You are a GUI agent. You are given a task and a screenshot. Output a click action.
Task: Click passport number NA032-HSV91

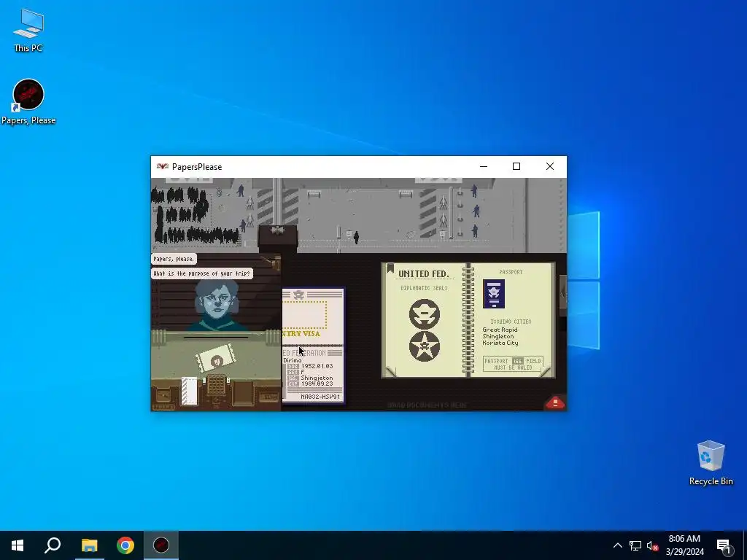pyautogui.click(x=321, y=397)
